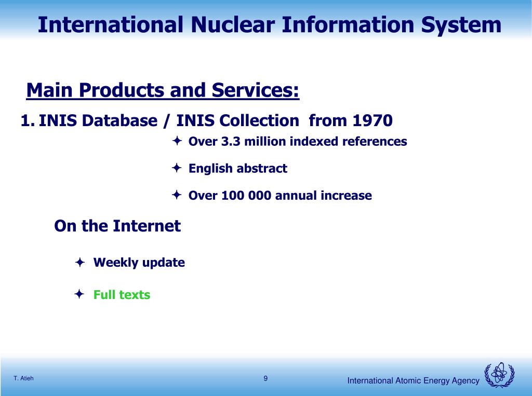Click the star bullet beside 'Over 3.3 million'
This screenshot has height=396, width=532.
point(177,140)
